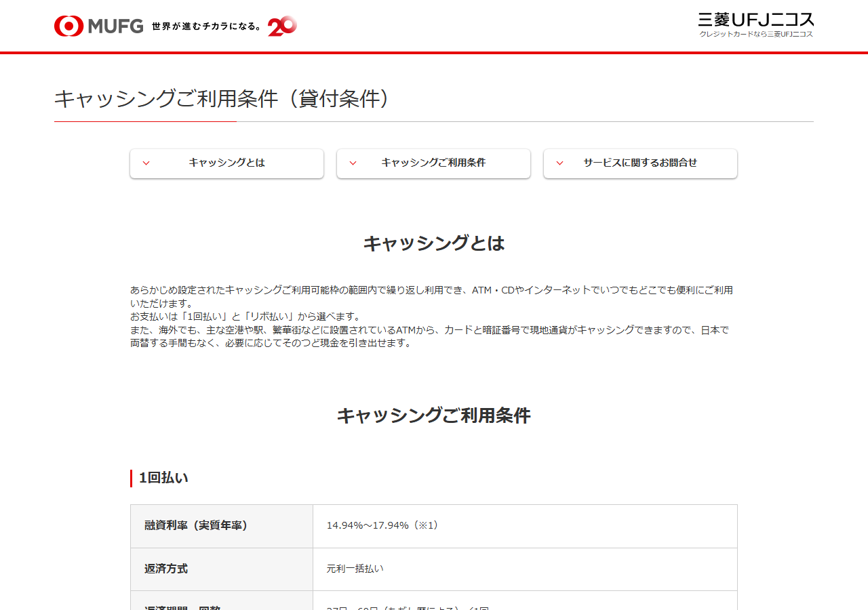The image size is (868, 610).
Task: Click the 融資利率（実質年率） table header cell
Action: pos(222,526)
